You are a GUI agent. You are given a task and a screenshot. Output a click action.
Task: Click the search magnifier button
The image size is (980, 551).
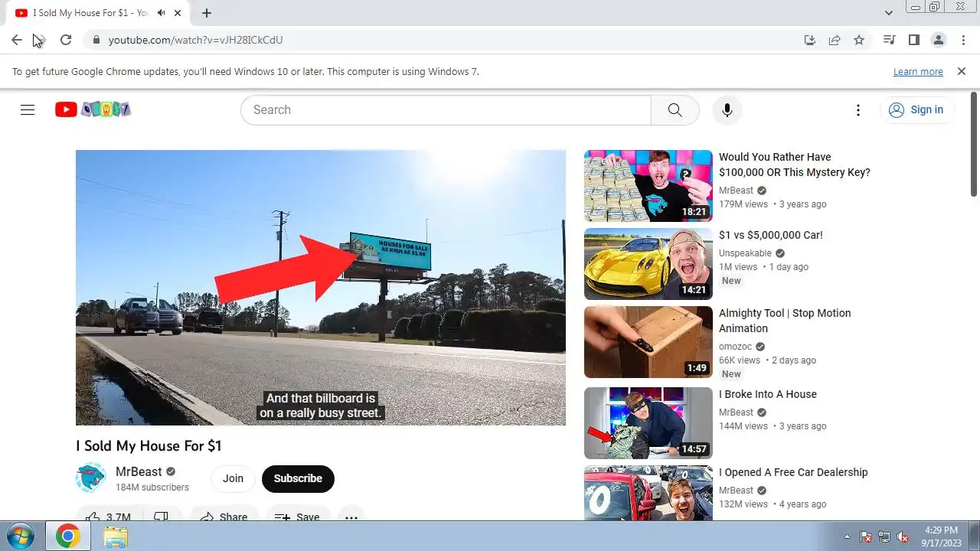675,109
